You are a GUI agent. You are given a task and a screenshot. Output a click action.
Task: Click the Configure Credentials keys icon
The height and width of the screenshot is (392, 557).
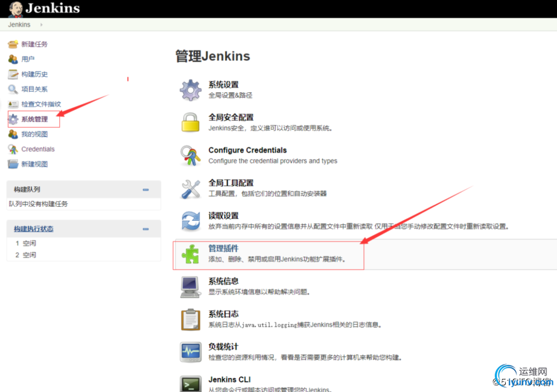(x=191, y=156)
